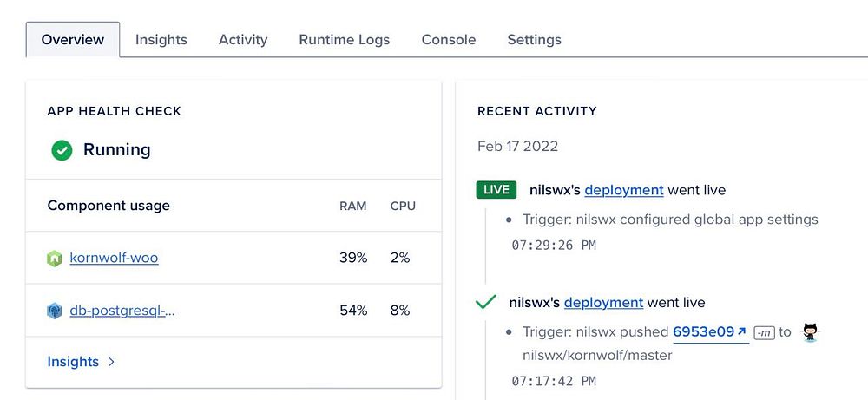Image resolution: width=868 pixels, height=400 pixels.
Task: Click the GitHub octocat icon
Action: coord(811,332)
